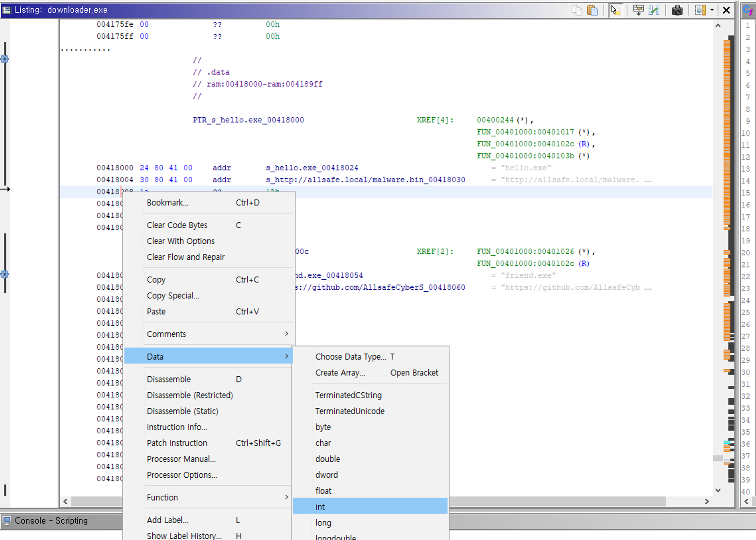Choose Disassemble (Restricted) entry
Image resolution: width=756 pixels, height=540 pixels.
[x=208, y=395]
